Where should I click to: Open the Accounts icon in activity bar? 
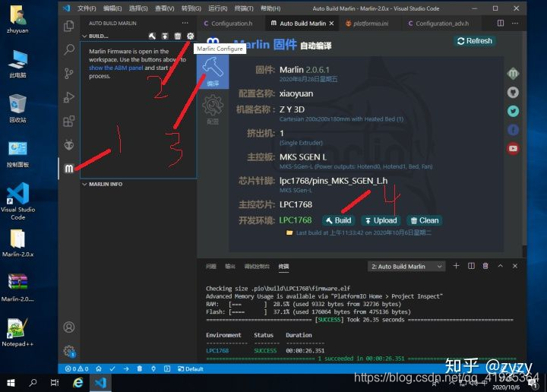pos(68,327)
